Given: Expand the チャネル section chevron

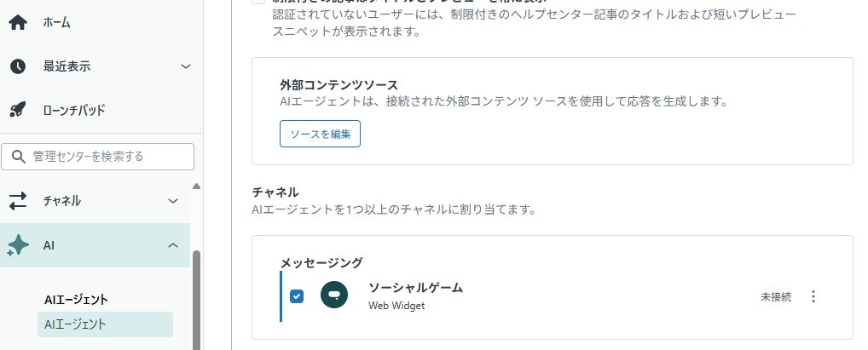Looking at the screenshot, I should (173, 201).
